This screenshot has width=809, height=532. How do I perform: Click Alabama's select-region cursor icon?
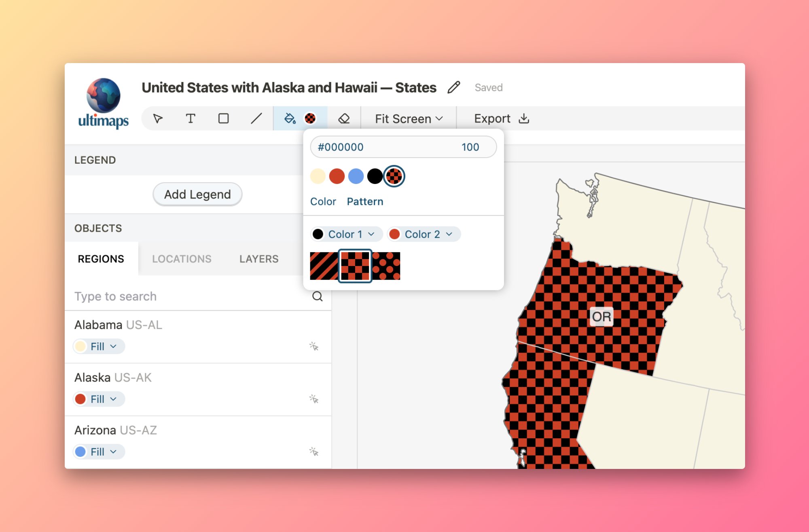click(x=314, y=346)
